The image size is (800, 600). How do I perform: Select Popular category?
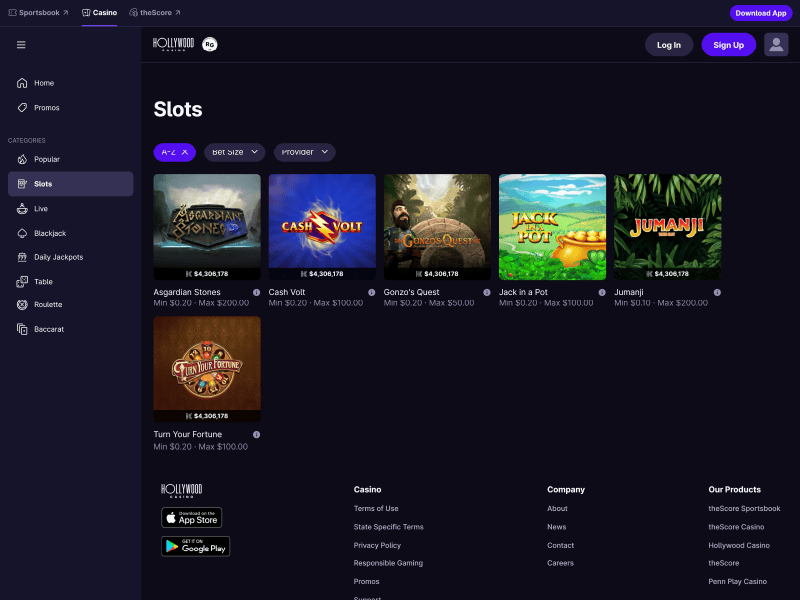click(x=70, y=159)
